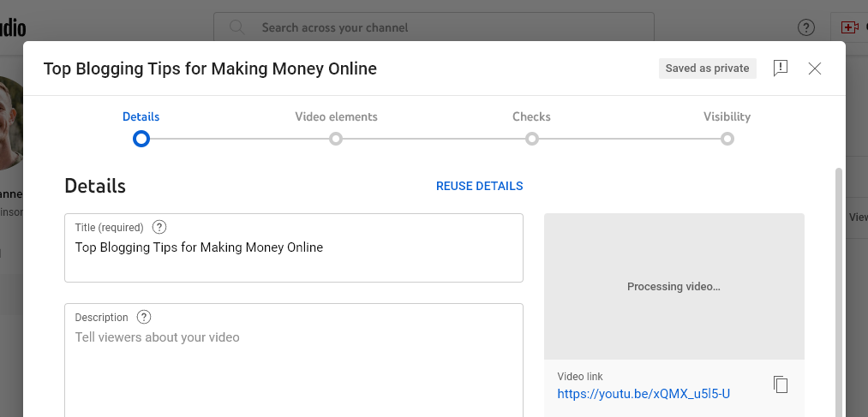Click the Create video camera icon
868x417 pixels.
click(850, 27)
